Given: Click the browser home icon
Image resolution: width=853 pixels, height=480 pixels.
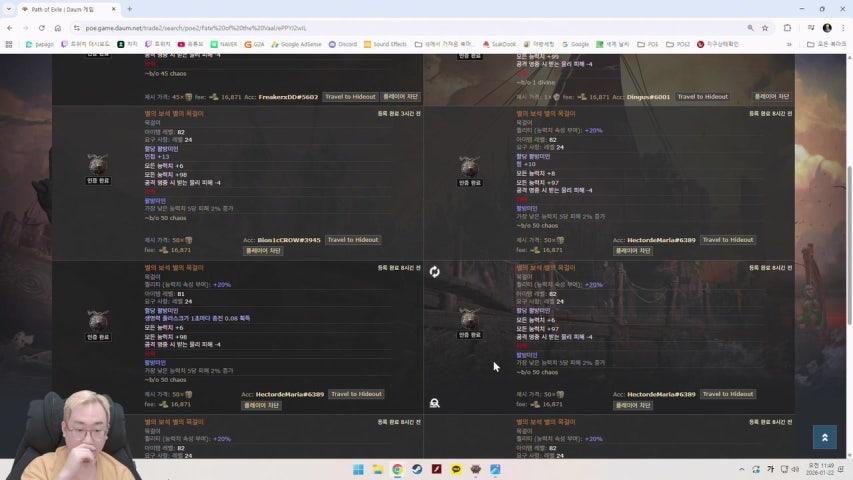Looking at the screenshot, I should (x=58, y=28).
